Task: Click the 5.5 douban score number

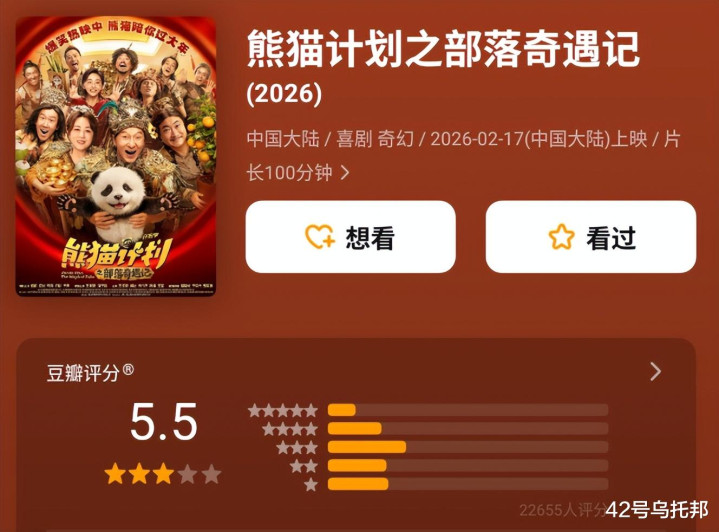Action: point(164,422)
